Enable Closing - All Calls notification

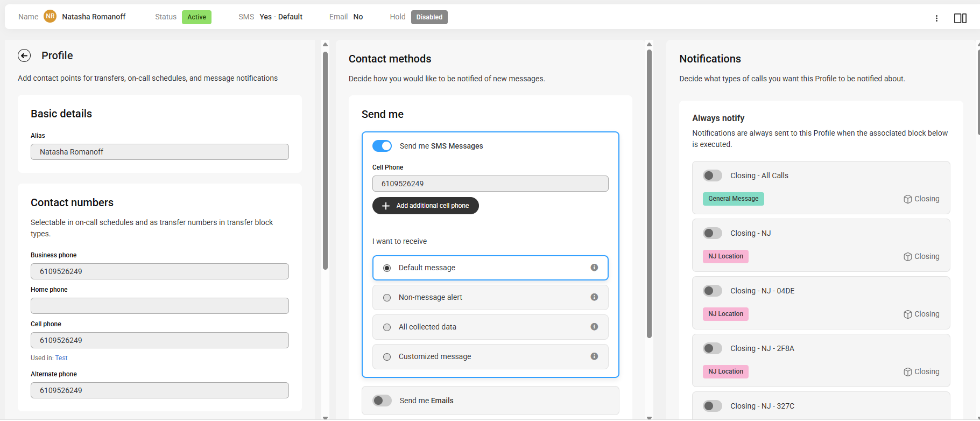tap(713, 176)
